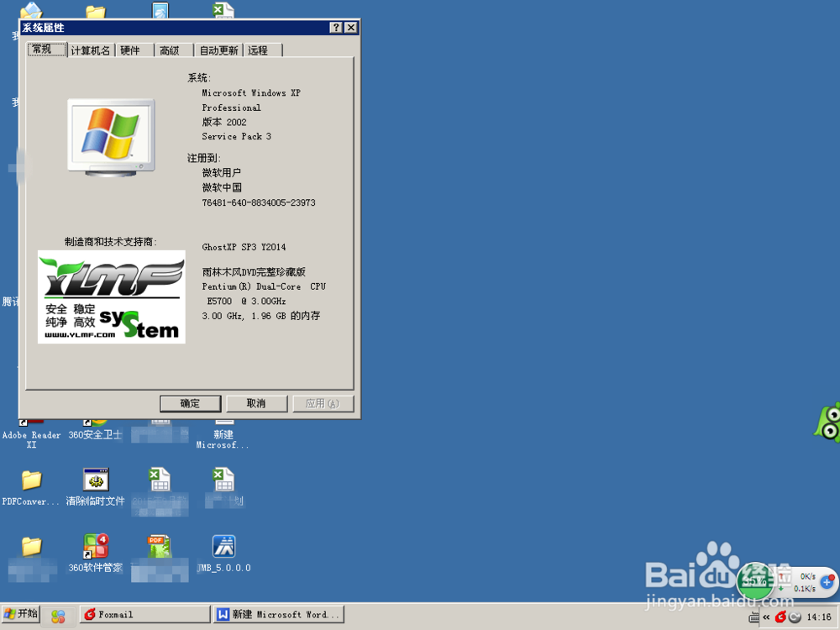This screenshot has width=840, height=630.
Task: Open the PDFConver... folder on the desktop
Action: (x=31, y=487)
